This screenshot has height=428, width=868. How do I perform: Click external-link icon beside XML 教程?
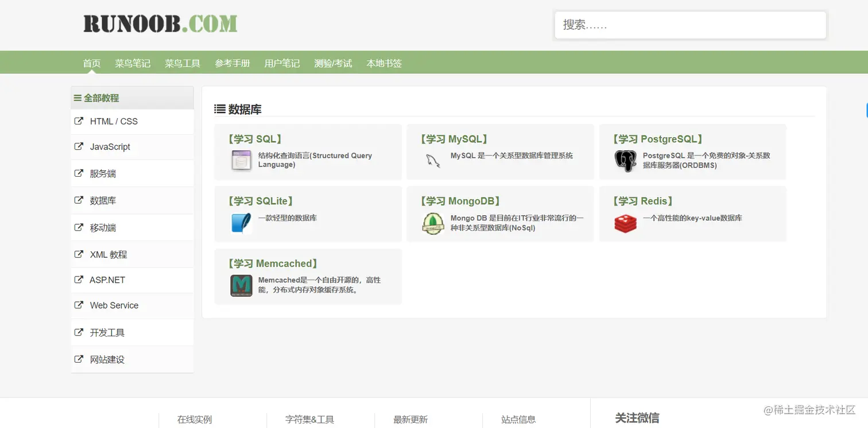(x=79, y=254)
